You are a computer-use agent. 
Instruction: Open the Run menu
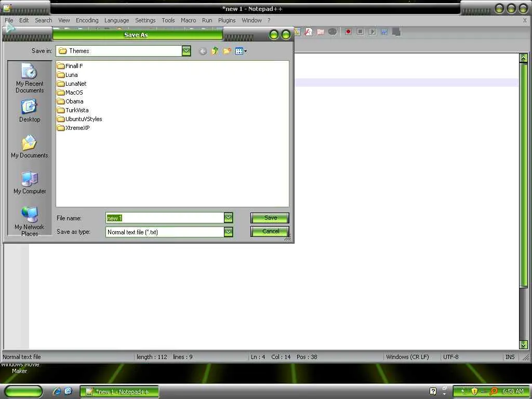[207, 20]
